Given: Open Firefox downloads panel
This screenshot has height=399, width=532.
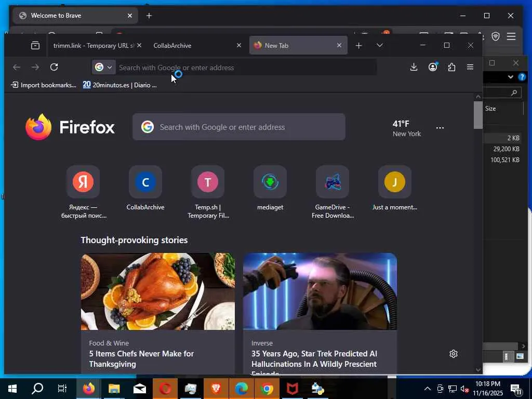Looking at the screenshot, I should pyautogui.click(x=414, y=67).
